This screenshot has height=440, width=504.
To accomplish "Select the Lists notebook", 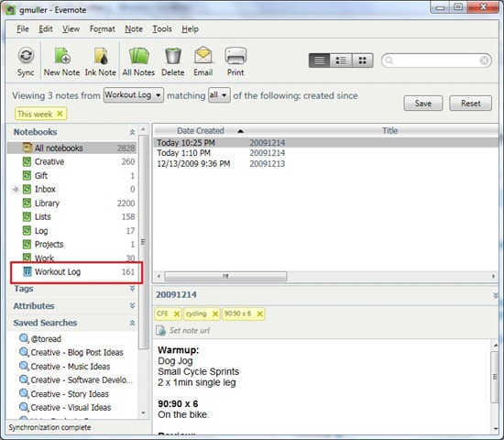I will 72,216.
